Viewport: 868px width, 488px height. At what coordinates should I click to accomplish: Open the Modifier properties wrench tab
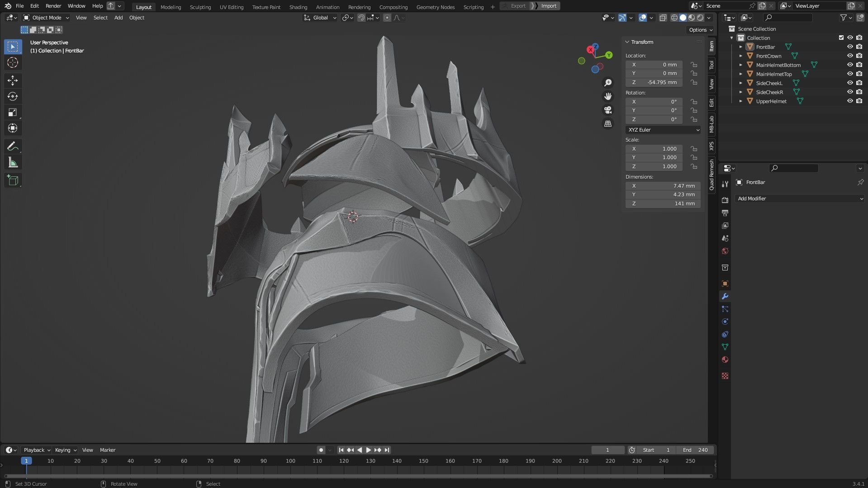pyautogui.click(x=725, y=297)
